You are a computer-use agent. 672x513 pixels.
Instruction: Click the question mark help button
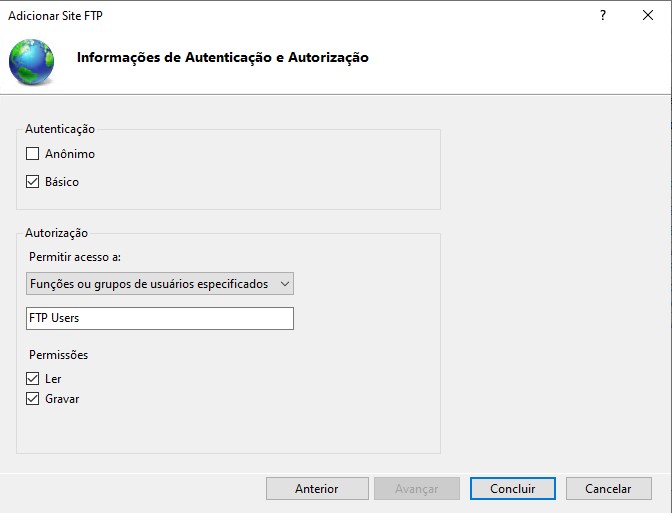point(603,15)
